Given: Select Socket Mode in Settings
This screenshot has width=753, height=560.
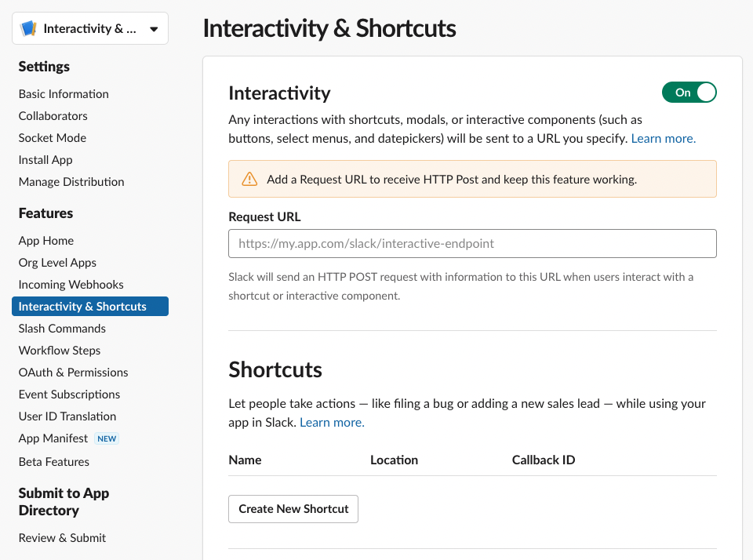Looking at the screenshot, I should (52, 137).
